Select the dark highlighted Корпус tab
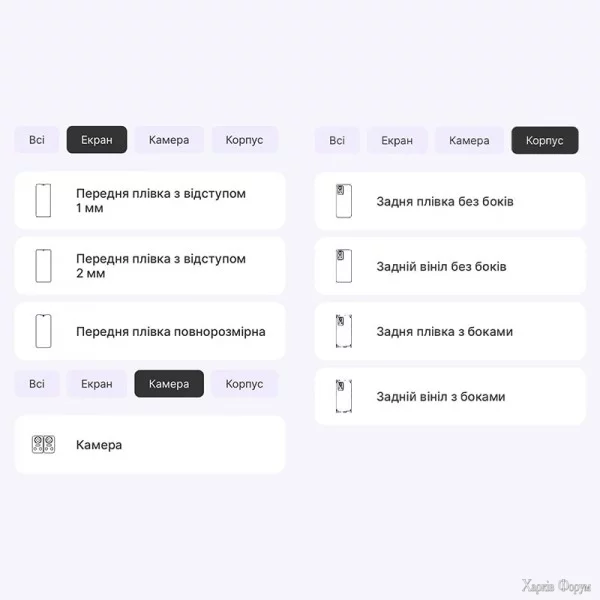Image resolution: width=600 pixels, height=600 pixels. pos(544,140)
